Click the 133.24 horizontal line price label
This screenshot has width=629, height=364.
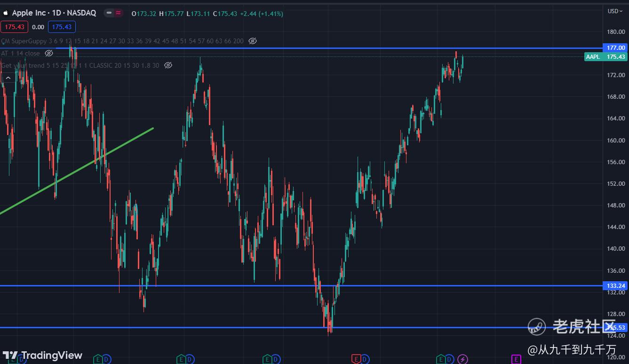pos(615,285)
